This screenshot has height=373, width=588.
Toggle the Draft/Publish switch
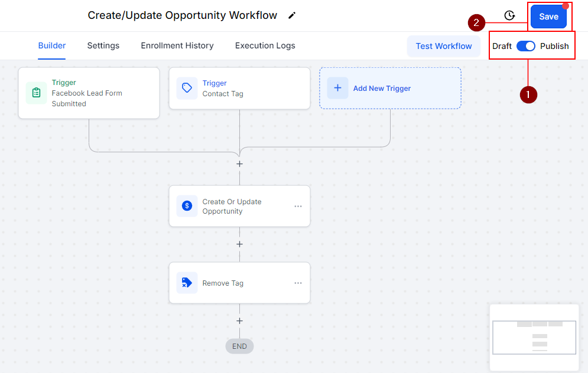pos(525,46)
